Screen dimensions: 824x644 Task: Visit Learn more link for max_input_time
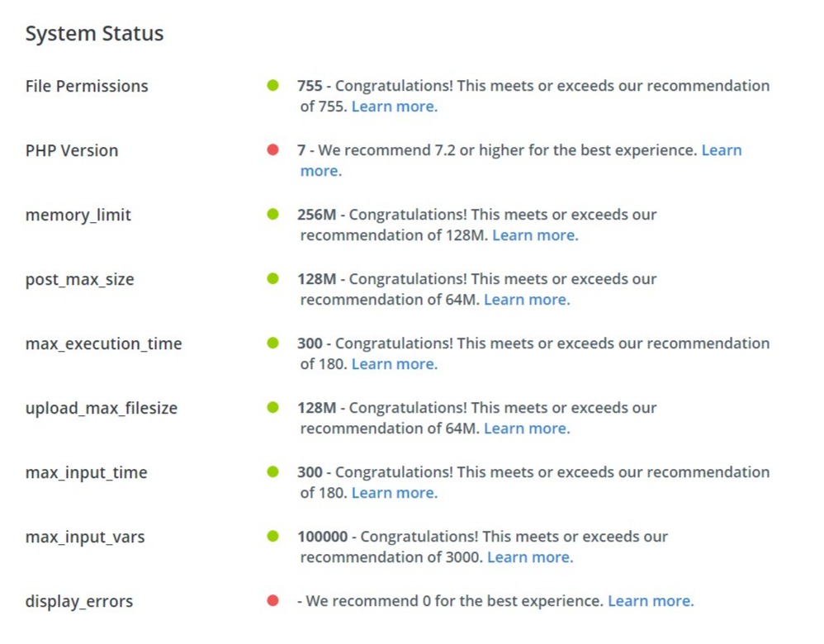394,493
